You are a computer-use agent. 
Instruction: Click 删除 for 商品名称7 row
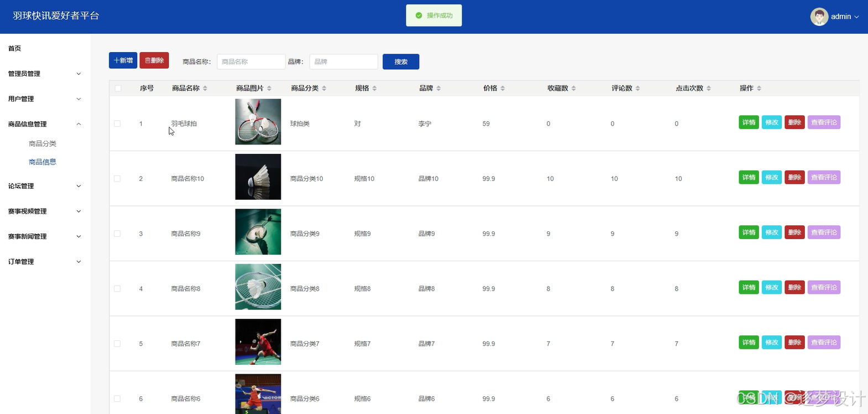tap(794, 343)
